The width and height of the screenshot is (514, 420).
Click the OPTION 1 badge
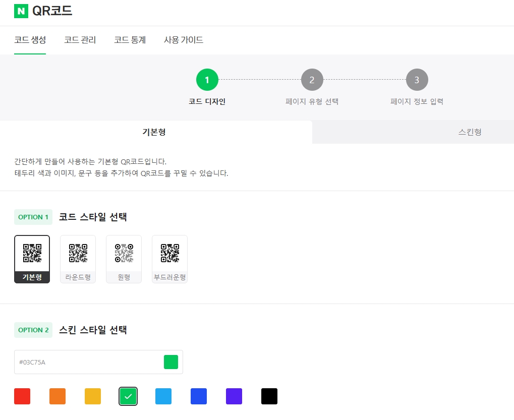tap(33, 217)
